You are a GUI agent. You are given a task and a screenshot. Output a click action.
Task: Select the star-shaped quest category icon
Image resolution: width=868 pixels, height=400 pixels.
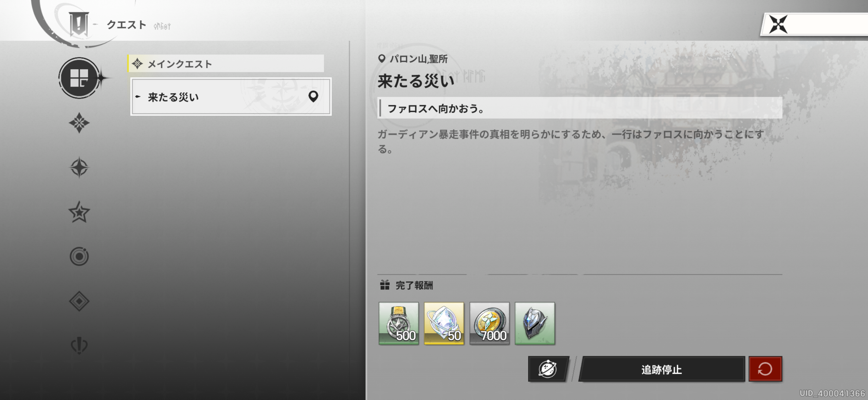pos(79,212)
